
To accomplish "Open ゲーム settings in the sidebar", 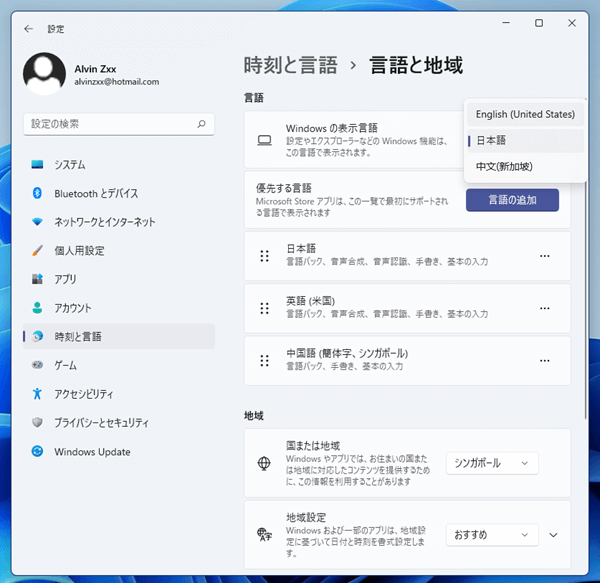I will pos(119,365).
